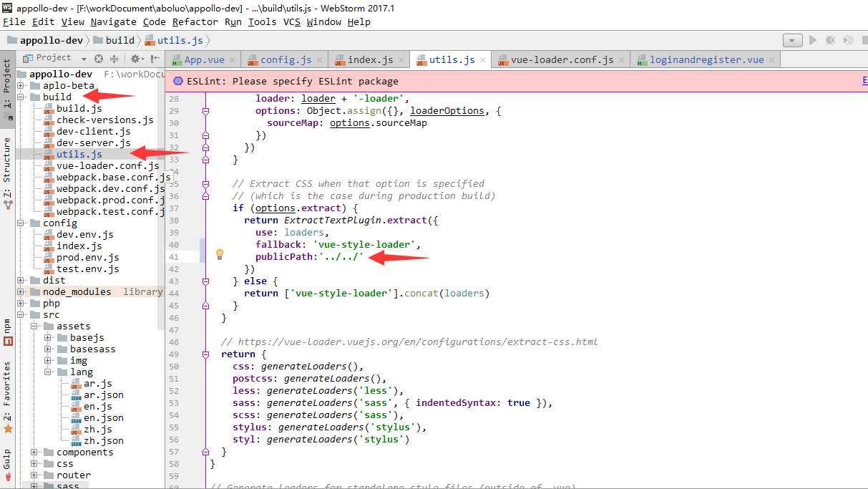Select utils.js in project tree
868x489 pixels.
click(79, 154)
